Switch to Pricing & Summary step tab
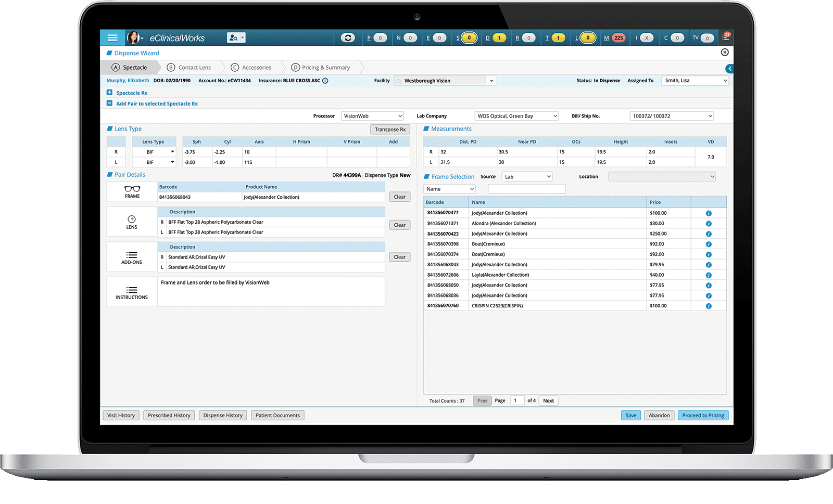The image size is (833, 504). (x=321, y=68)
